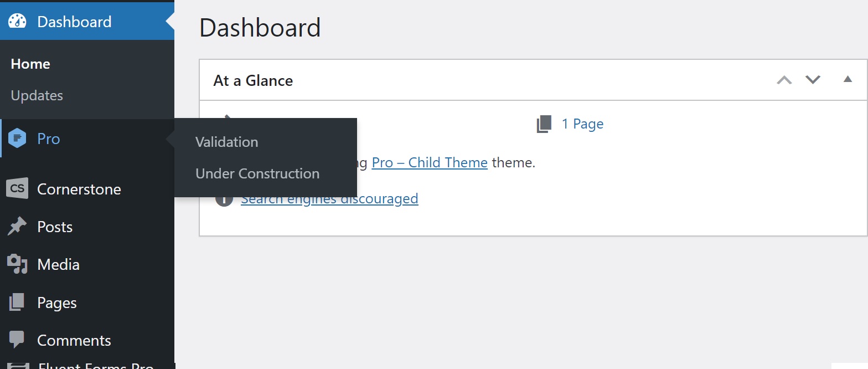Collapse the At a Glance panel
This screenshot has width=868, height=369.
click(848, 80)
